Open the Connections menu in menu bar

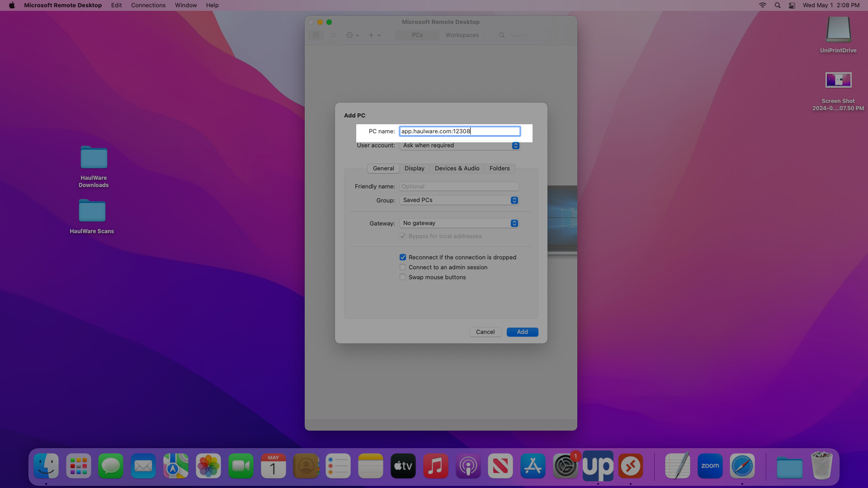click(148, 5)
